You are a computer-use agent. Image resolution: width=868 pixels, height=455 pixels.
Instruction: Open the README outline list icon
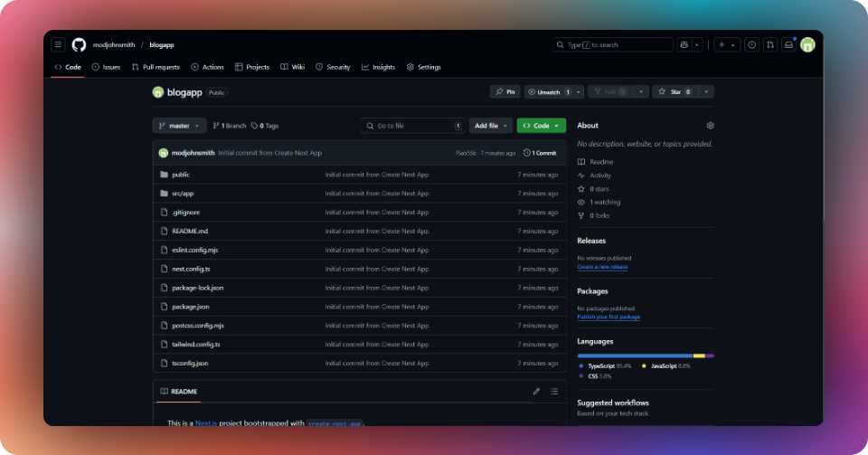coord(554,392)
